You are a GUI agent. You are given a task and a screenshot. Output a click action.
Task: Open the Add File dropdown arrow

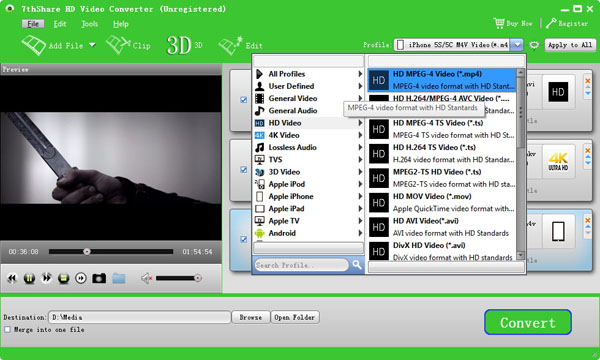click(92, 45)
